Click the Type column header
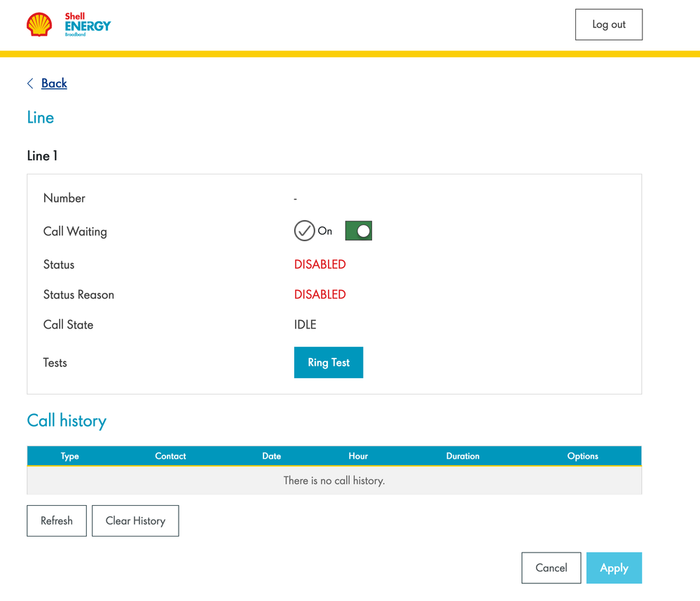Screen dimensions: 700x601 click(70, 456)
